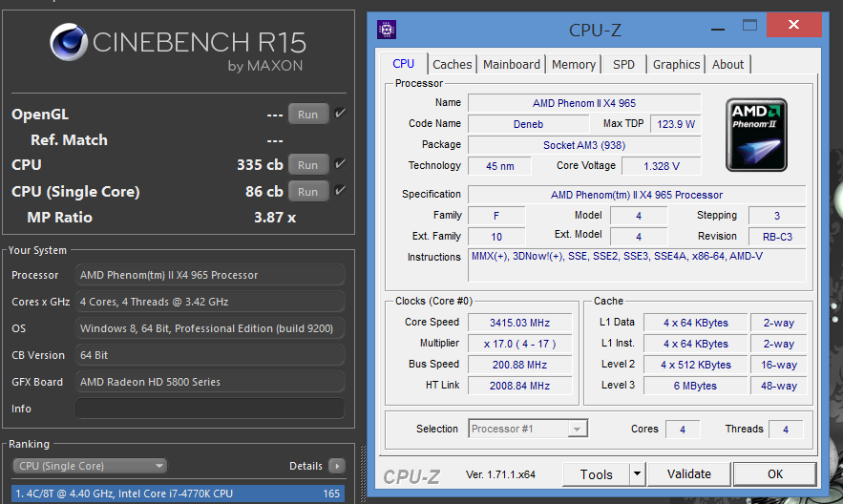Close the CPU-Z window
The height and width of the screenshot is (504, 843).
point(793,25)
